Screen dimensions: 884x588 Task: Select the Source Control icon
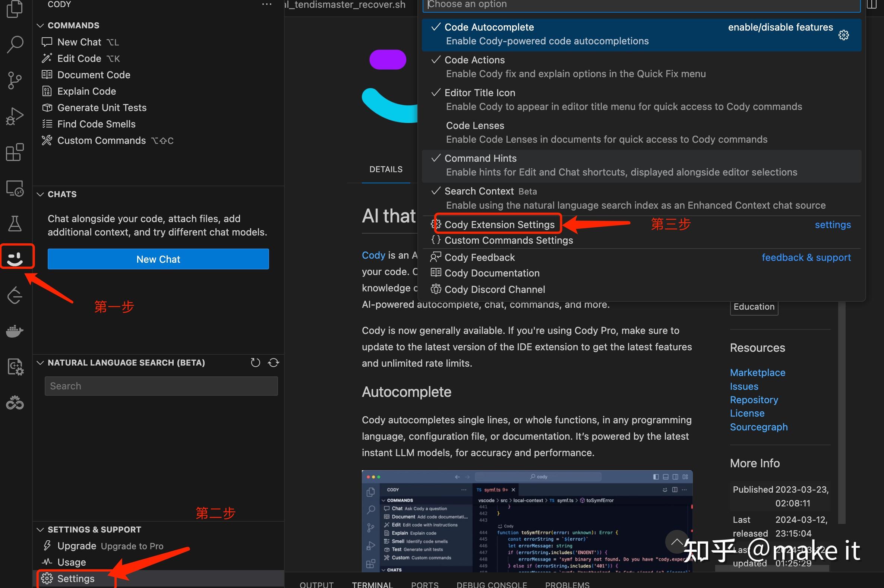tap(15, 80)
